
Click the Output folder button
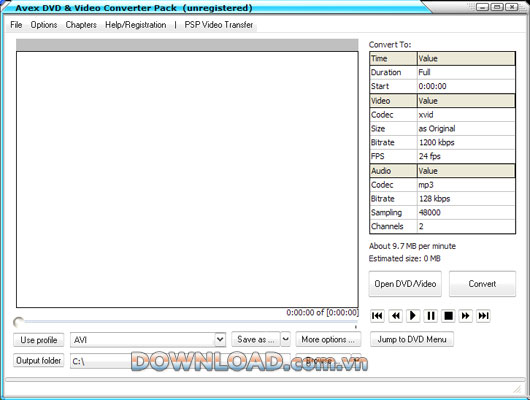click(39, 360)
